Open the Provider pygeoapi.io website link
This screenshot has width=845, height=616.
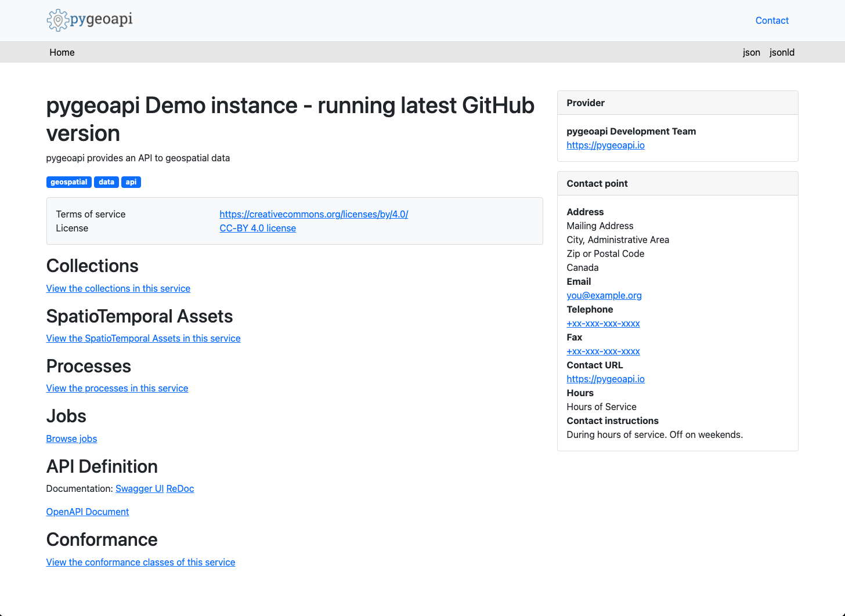point(605,145)
